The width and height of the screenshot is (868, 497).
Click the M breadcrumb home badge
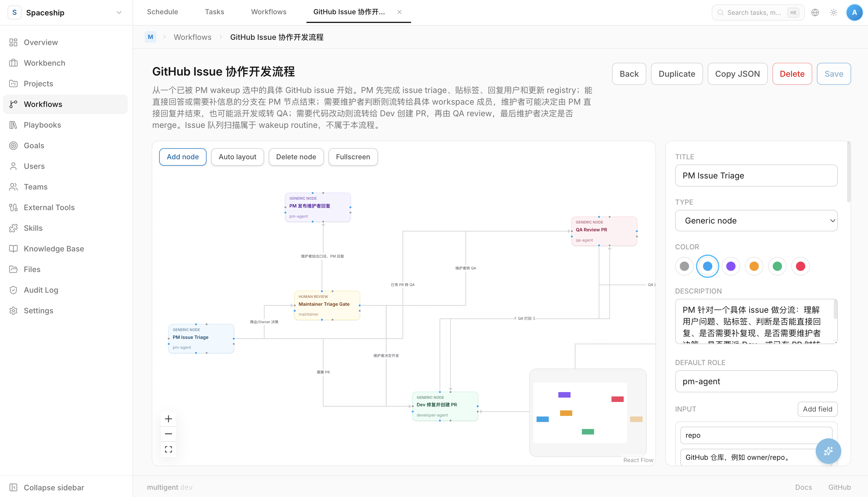click(150, 37)
